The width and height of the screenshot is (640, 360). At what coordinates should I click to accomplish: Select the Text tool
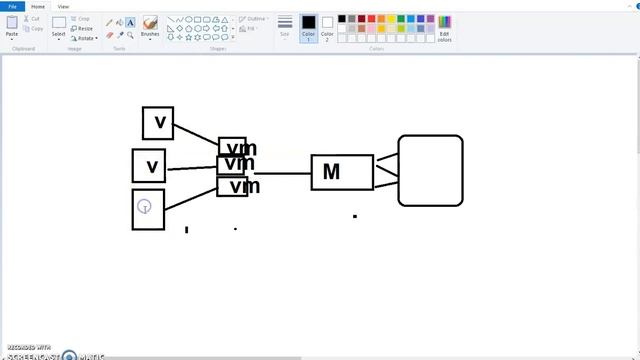(130, 22)
